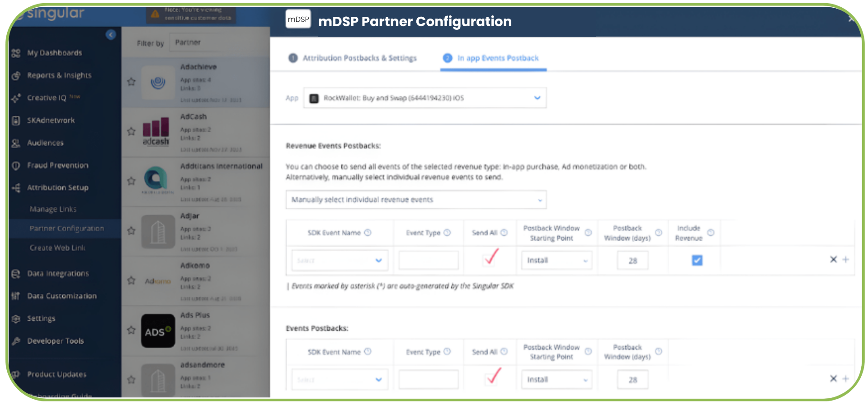Open the adcash partner logo
Viewport: 868px width, 406px height.
tap(156, 132)
